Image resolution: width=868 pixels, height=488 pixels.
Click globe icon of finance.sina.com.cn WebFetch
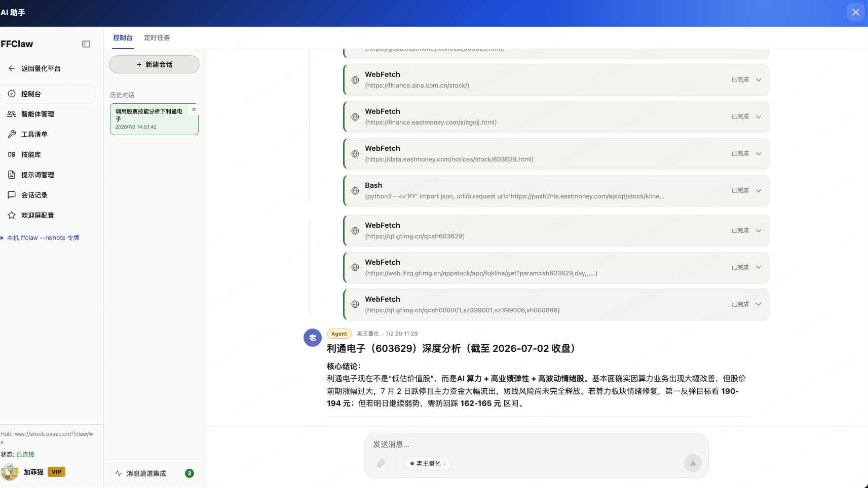[355, 80]
